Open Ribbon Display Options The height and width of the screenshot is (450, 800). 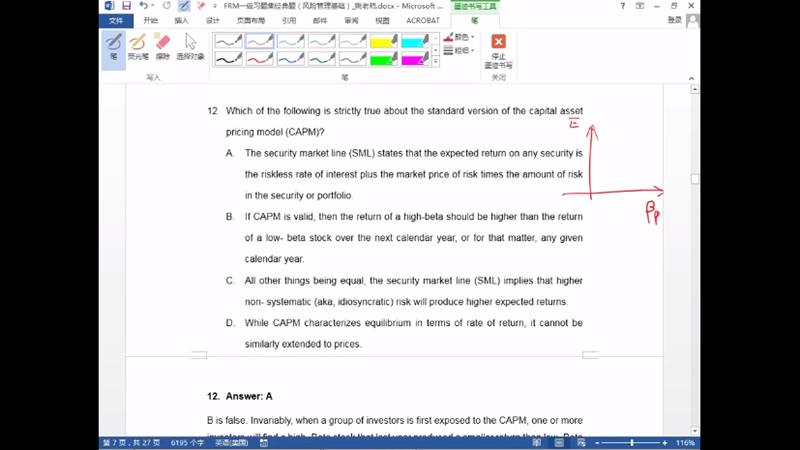640,6
